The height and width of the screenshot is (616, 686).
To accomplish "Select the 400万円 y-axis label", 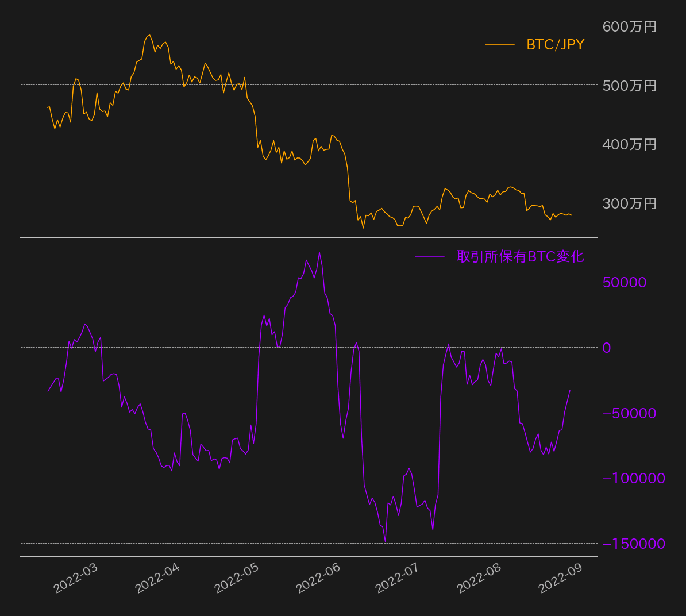I will click(629, 145).
